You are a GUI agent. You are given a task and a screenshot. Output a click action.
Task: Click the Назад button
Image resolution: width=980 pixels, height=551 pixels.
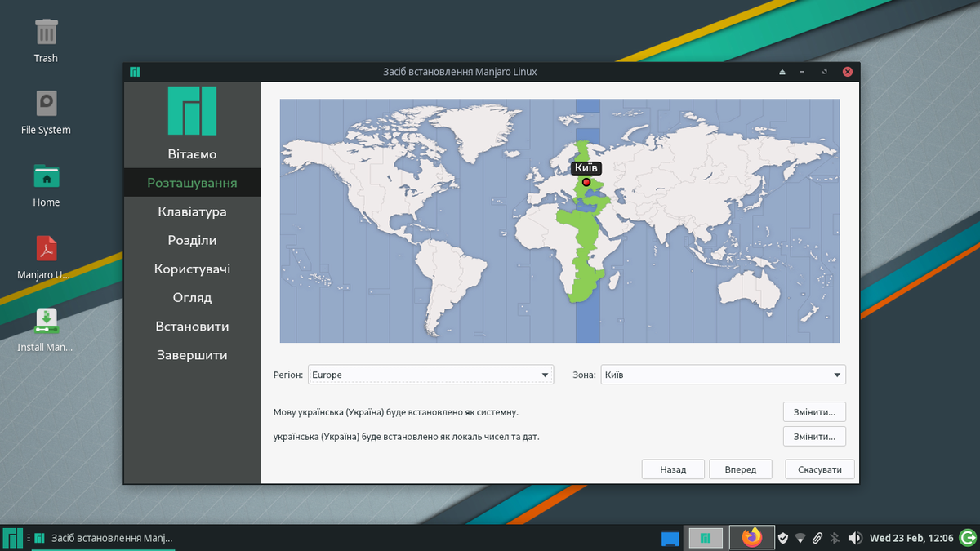tap(673, 469)
